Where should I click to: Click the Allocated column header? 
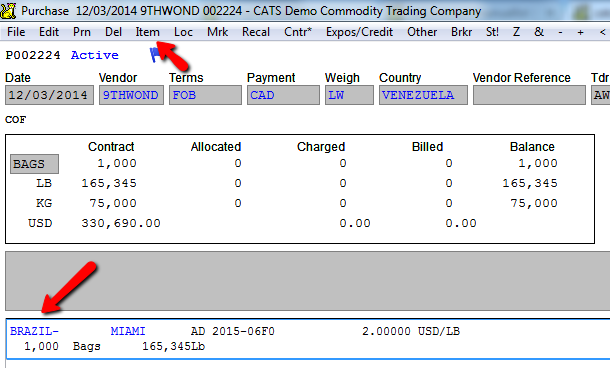click(216, 147)
